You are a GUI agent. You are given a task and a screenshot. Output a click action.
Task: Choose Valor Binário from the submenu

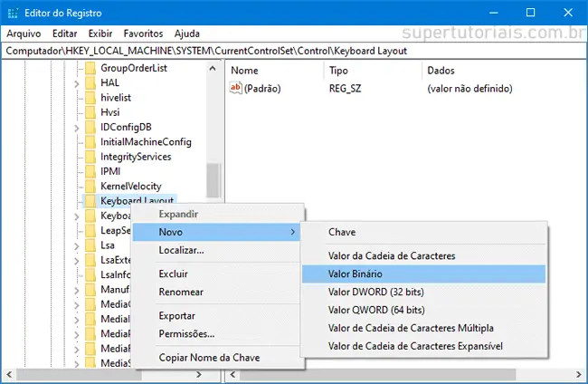(360, 274)
